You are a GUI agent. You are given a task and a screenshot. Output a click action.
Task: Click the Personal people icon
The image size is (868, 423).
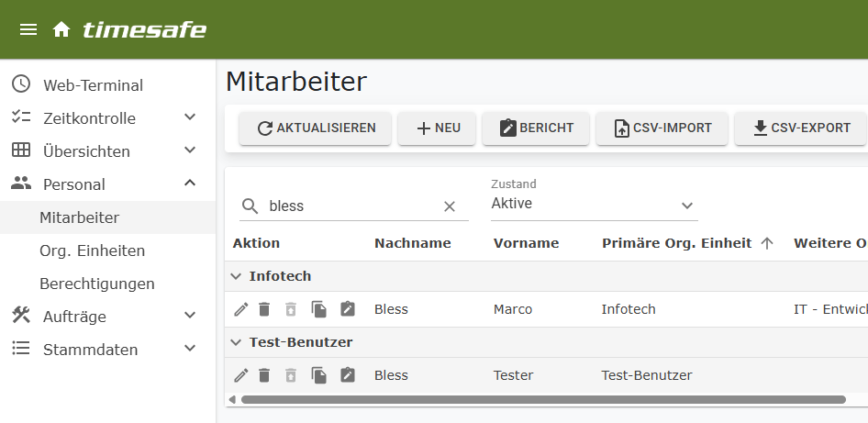(x=21, y=184)
